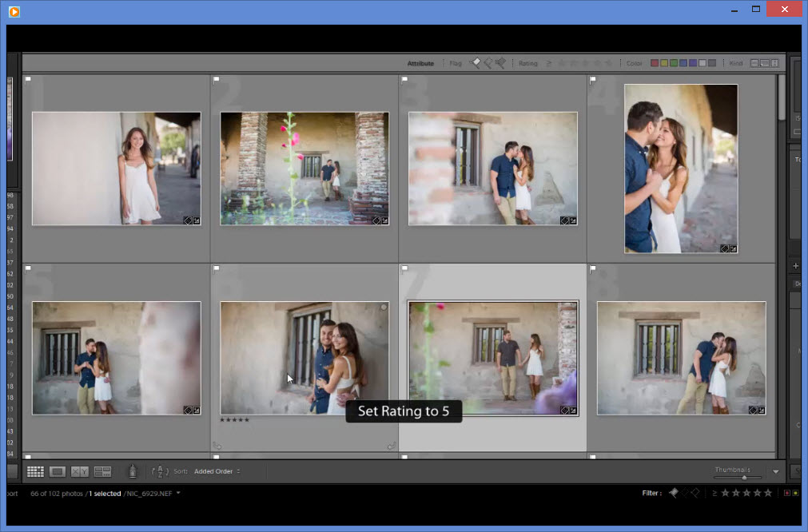The image size is (808, 532).
Task: Click the A-Z sort direction icon
Action: 160,471
